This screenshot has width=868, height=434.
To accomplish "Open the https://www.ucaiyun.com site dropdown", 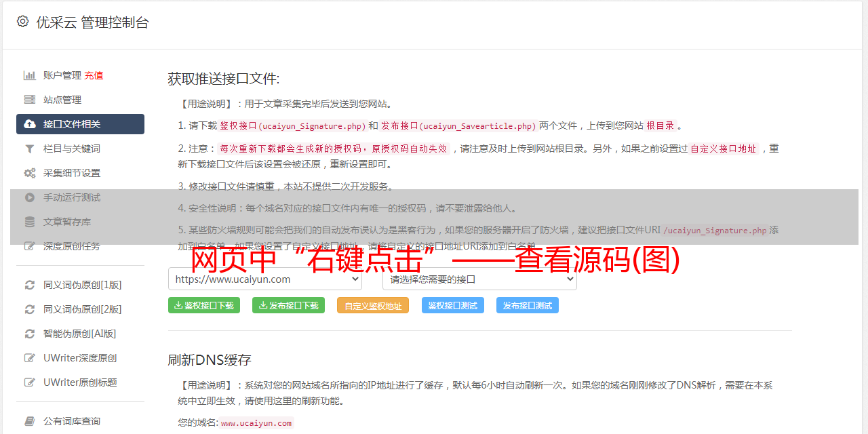I will [265, 279].
